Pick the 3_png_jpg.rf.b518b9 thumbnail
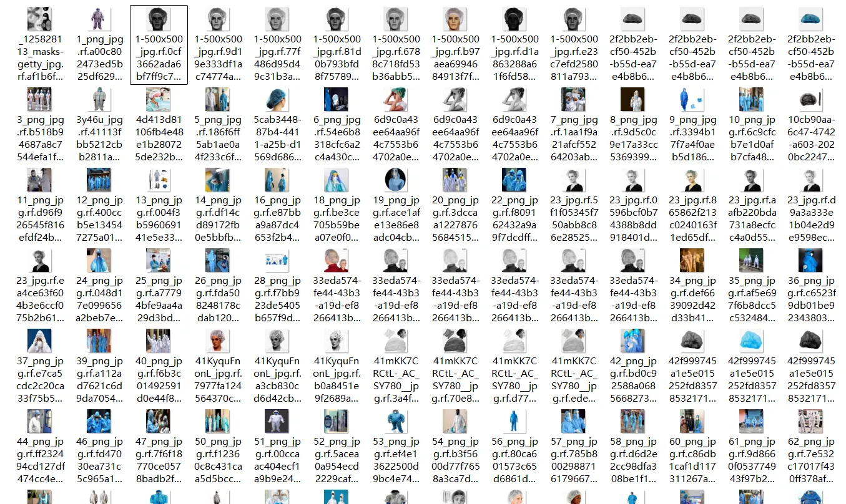This screenshot has height=504, width=846. point(40,100)
